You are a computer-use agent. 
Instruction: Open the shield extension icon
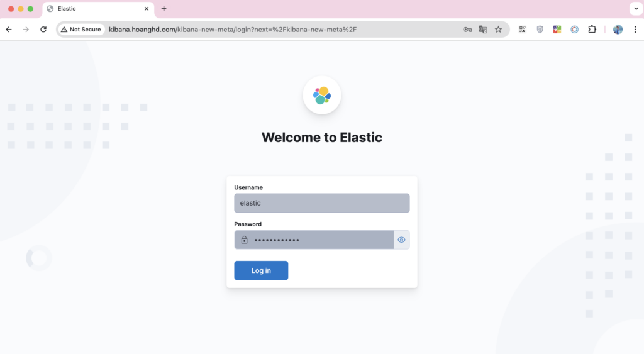tap(540, 29)
